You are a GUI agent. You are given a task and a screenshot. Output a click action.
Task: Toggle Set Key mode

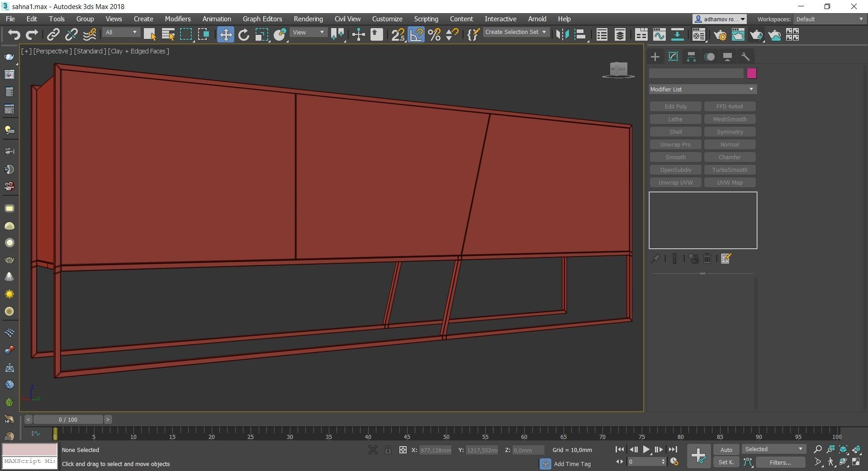click(x=726, y=462)
